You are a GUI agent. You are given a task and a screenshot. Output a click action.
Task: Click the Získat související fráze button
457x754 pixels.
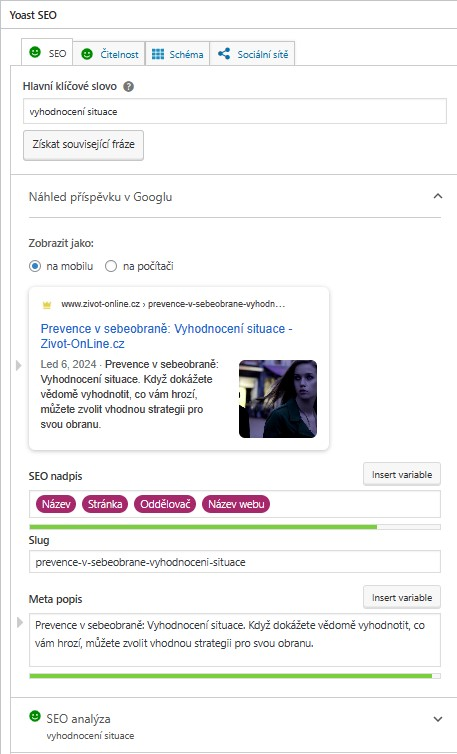(83, 145)
